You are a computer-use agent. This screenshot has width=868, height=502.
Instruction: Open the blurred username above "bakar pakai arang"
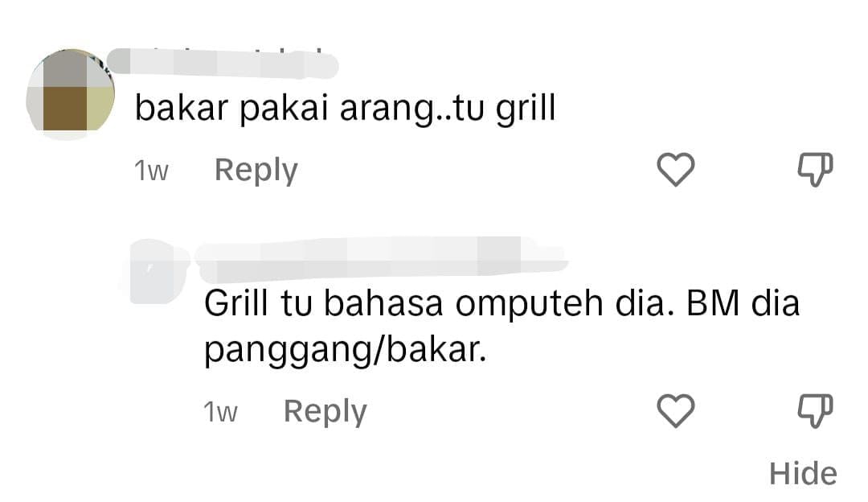tap(223, 64)
